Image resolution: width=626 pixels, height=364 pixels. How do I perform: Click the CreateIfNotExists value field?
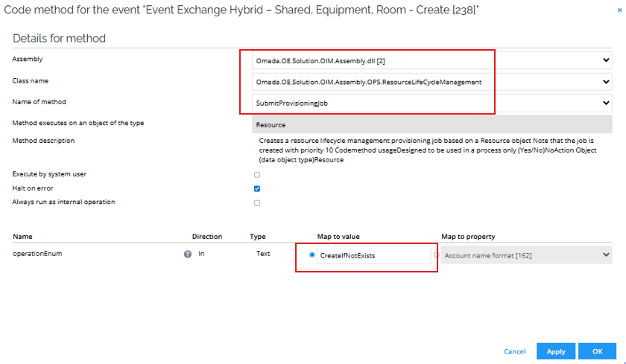pyautogui.click(x=373, y=255)
